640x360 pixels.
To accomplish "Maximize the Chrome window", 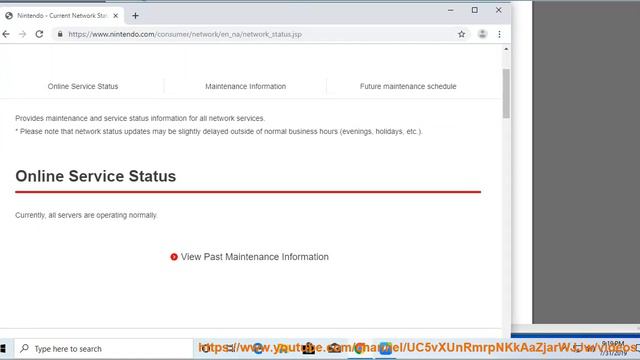I will [475, 10].
